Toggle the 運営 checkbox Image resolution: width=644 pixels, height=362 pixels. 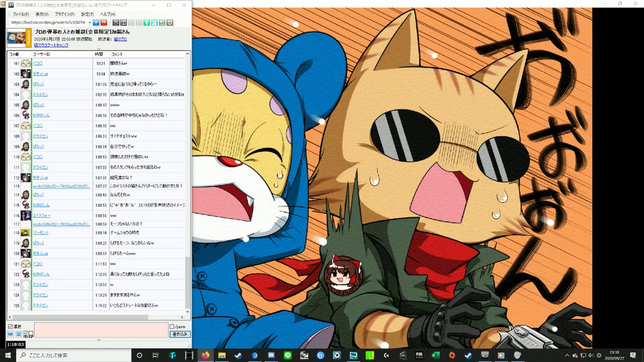pos(10,326)
